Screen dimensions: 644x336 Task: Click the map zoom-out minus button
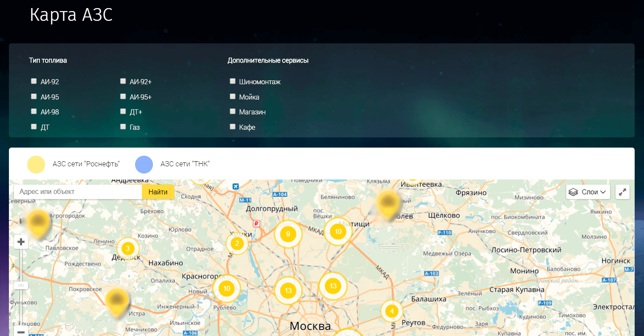[21, 332]
